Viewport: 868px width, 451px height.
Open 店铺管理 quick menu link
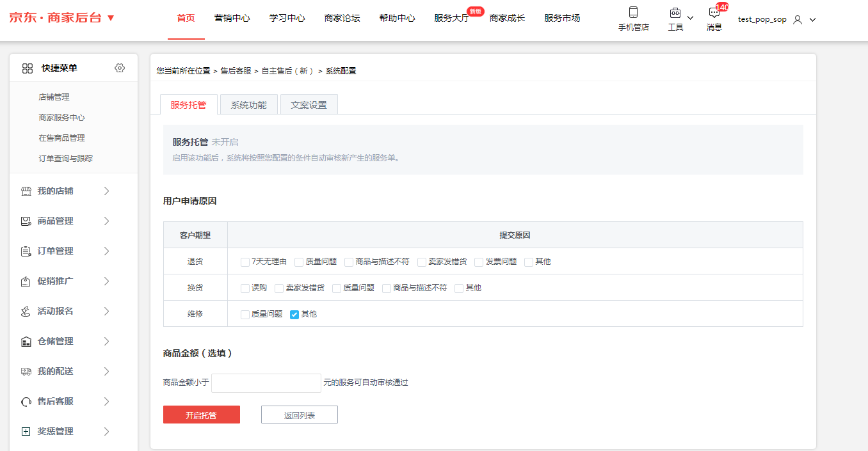pos(54,97)
